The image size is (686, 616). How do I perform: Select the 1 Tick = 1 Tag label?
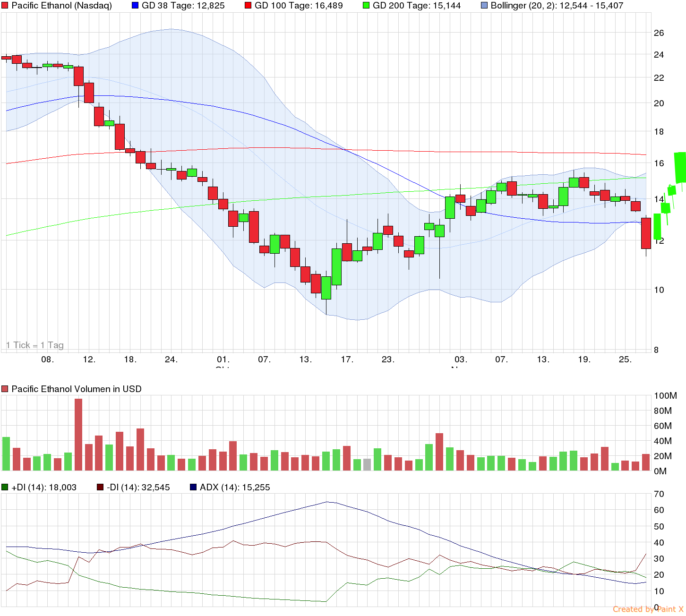(35, 345)
